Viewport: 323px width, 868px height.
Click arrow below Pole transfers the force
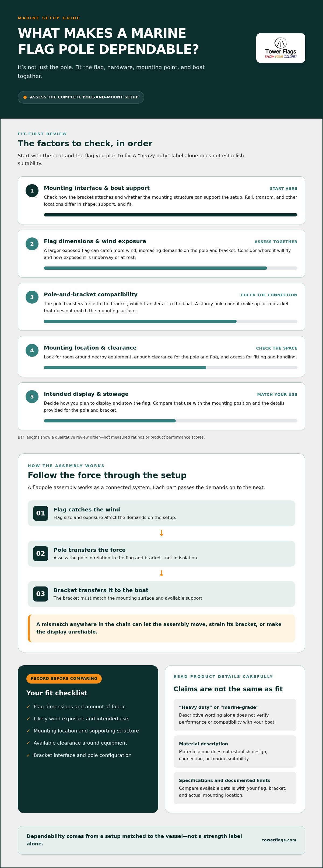pos(161,574)
